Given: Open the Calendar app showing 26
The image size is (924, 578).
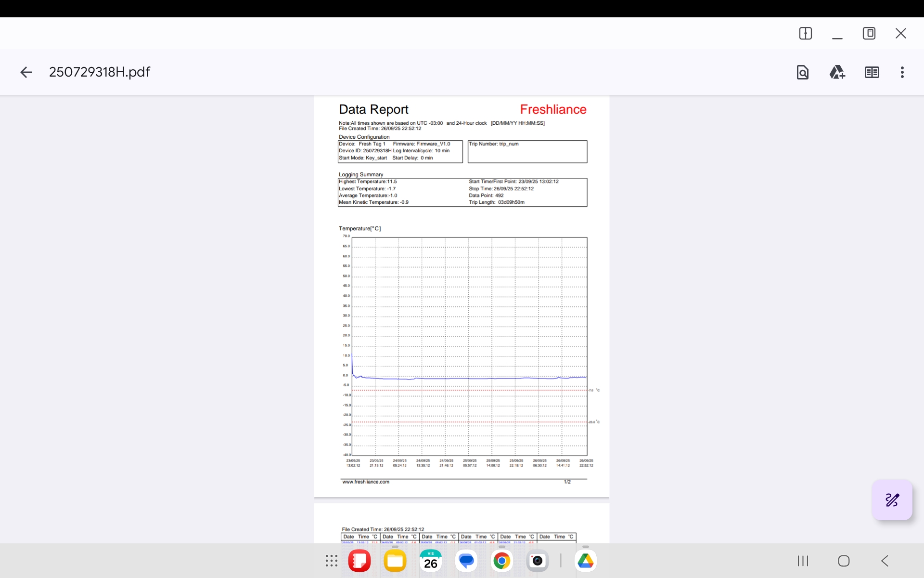Looking at the screenshot, I should point(431,561).
